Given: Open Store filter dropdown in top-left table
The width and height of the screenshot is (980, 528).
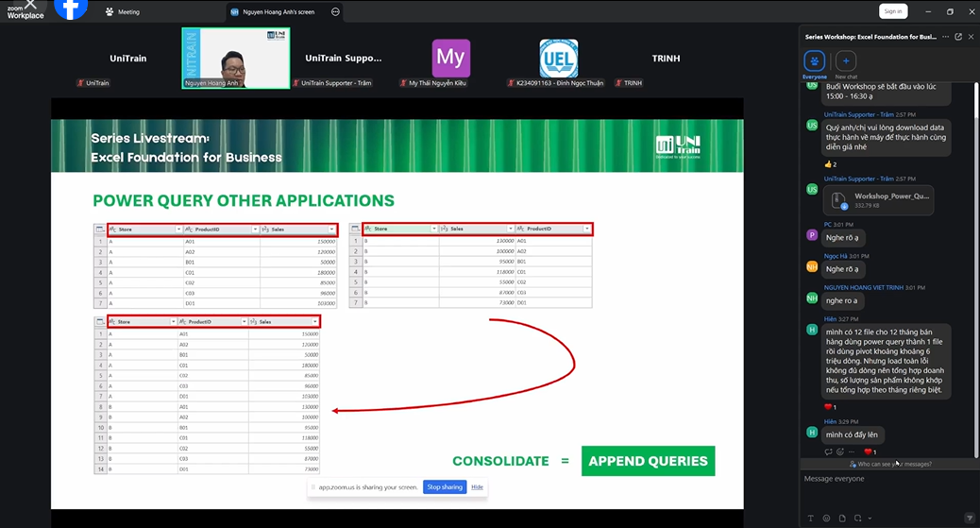Looking at the screenshot, I should [x=178, y=230].
